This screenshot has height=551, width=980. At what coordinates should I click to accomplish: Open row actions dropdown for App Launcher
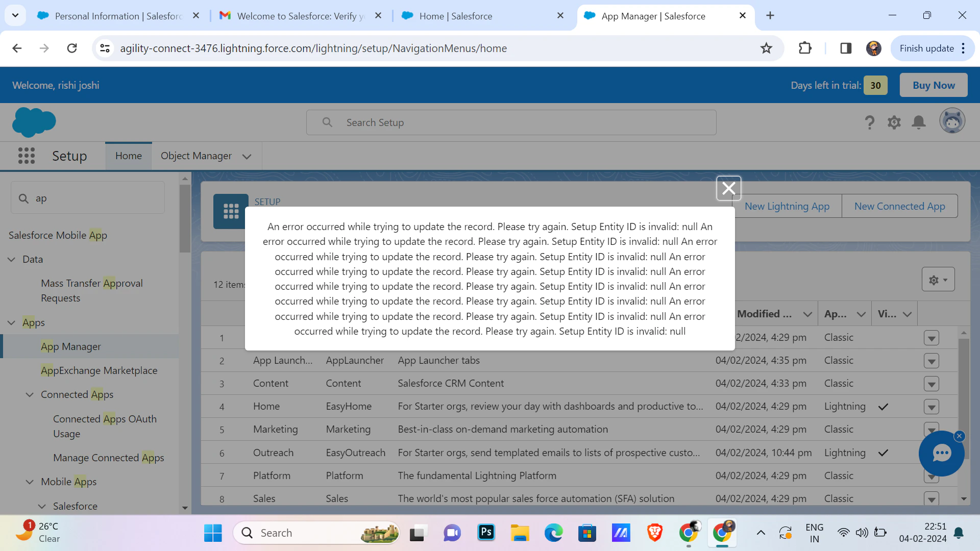point(932,361)
